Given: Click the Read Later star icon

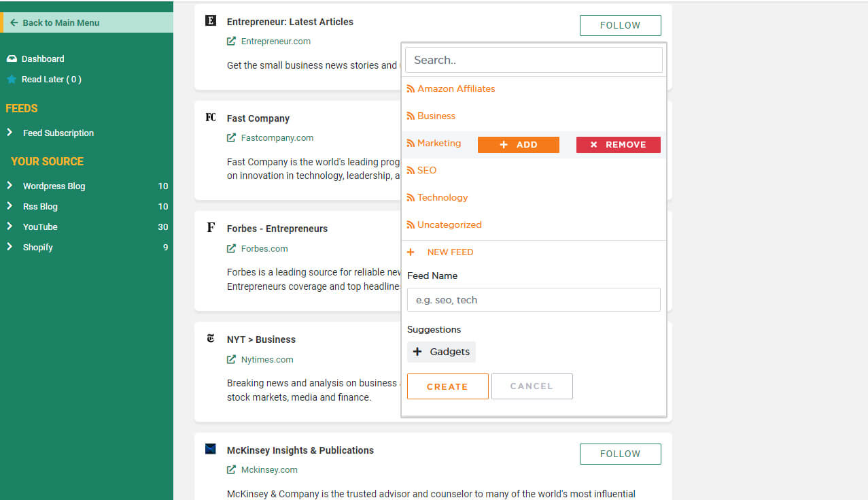Looking at the screenshot, I should [x=12, y=79].
